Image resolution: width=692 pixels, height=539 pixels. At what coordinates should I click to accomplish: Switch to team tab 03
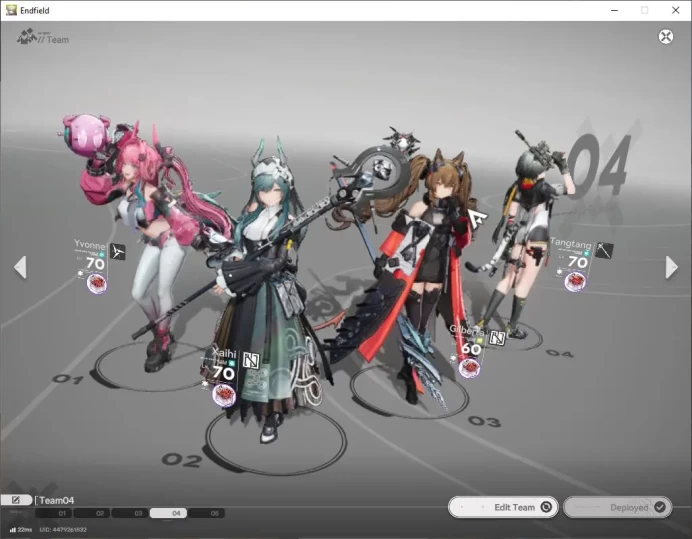(130, 513)
